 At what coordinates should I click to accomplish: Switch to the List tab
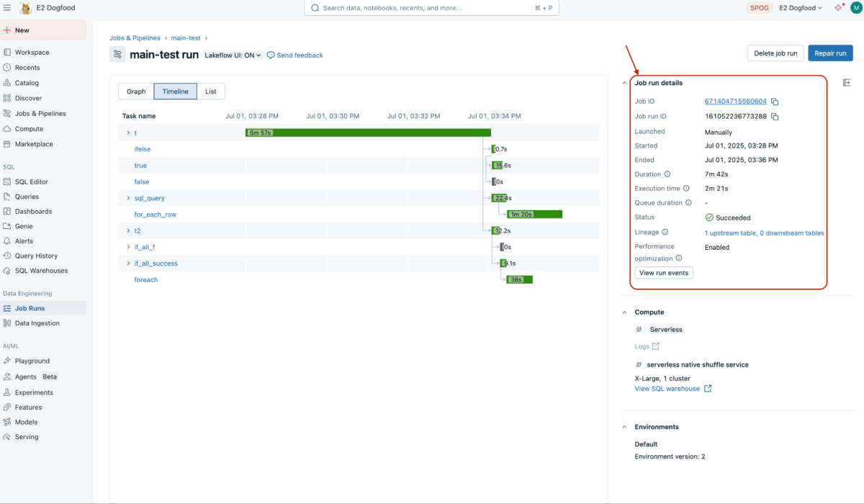[211, 91]
